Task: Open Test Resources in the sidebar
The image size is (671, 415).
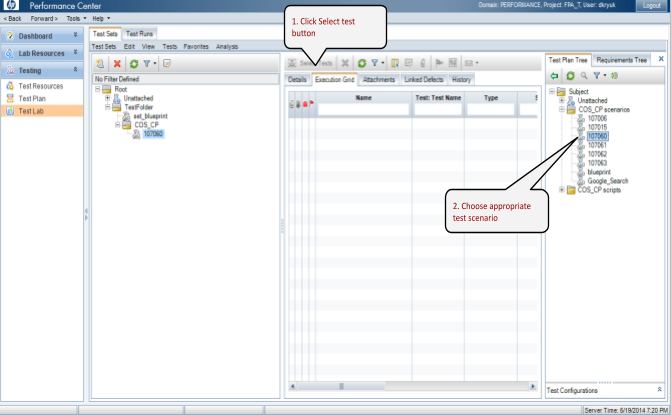Action: click(x=42, y=86)
